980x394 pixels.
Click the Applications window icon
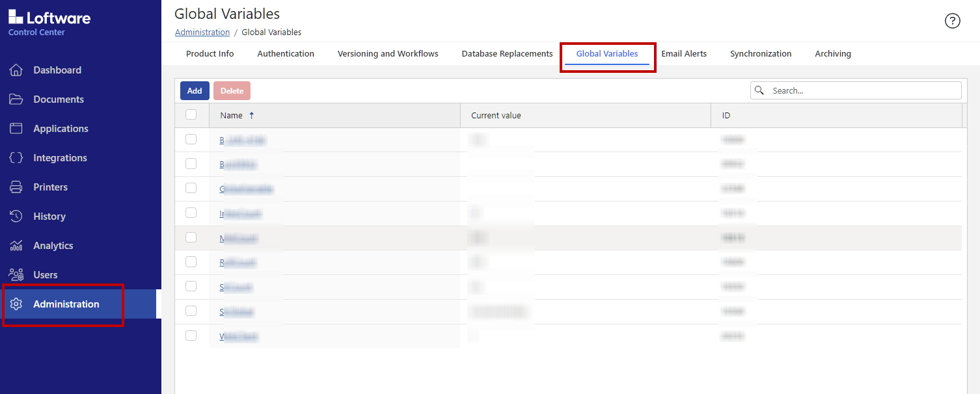[x=16, y=129]
